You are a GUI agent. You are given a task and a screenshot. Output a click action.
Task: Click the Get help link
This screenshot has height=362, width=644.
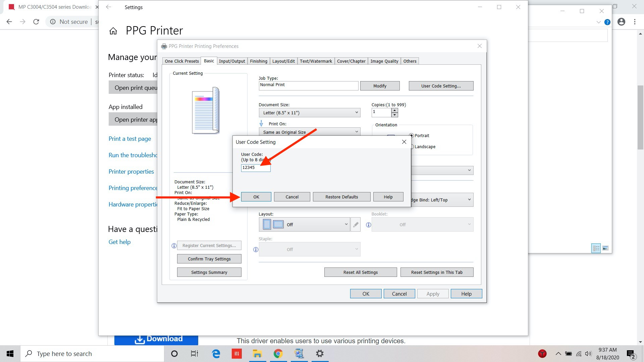[119, 242]
